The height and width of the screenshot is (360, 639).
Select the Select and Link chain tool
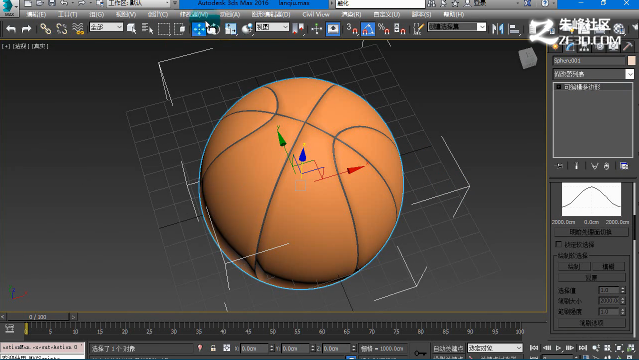coord(45,29)
